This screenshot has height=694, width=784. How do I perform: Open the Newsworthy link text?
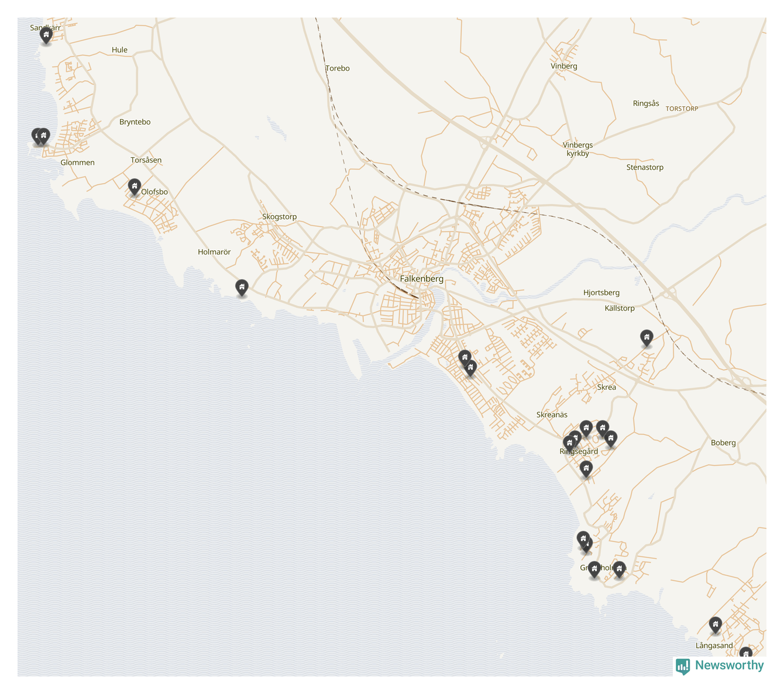point(729,665)
